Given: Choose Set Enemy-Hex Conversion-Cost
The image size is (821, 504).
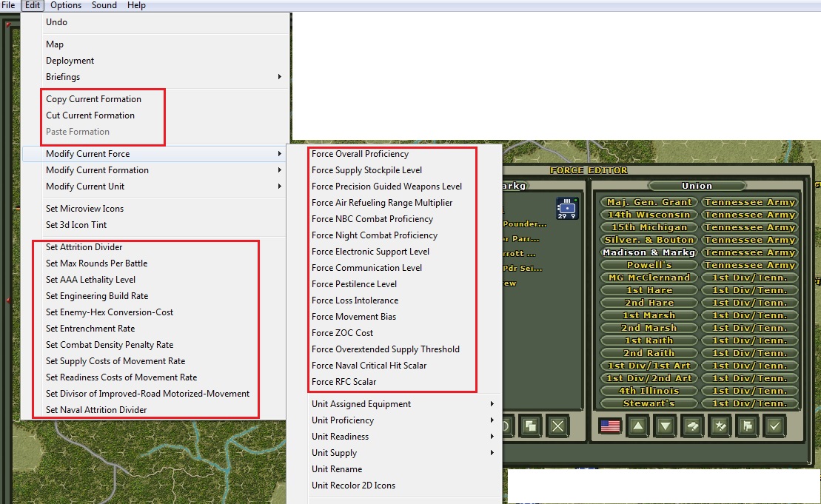Looking at the screenshot, I should (110, 312).
